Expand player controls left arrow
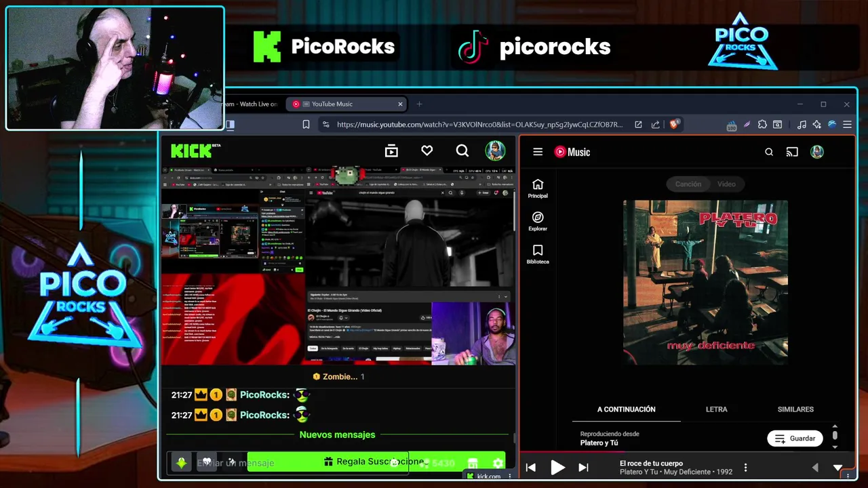Image resolution: width=868 pixels, height=488 pixels. tap(815, 467)
